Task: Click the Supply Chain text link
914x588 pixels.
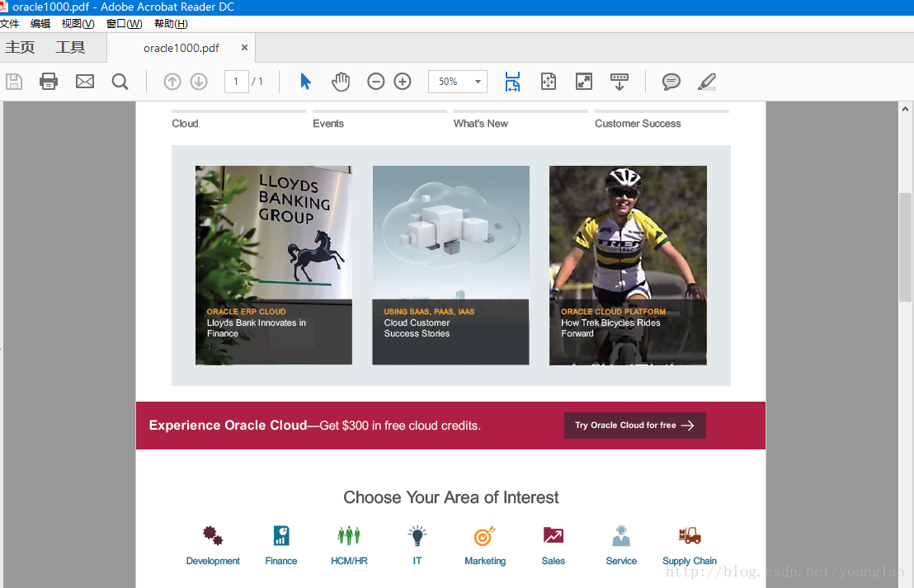Action: coord(690,561)
